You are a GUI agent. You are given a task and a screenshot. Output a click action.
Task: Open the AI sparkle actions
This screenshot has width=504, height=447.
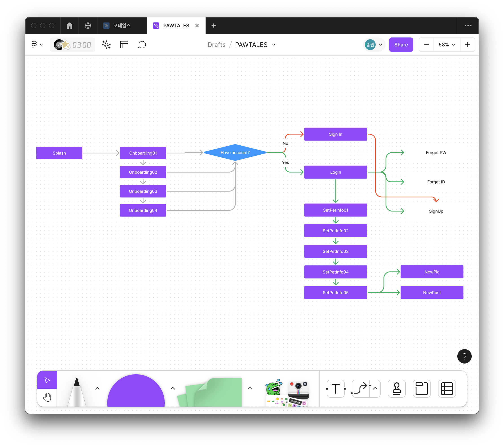click(x=106, y=45)
